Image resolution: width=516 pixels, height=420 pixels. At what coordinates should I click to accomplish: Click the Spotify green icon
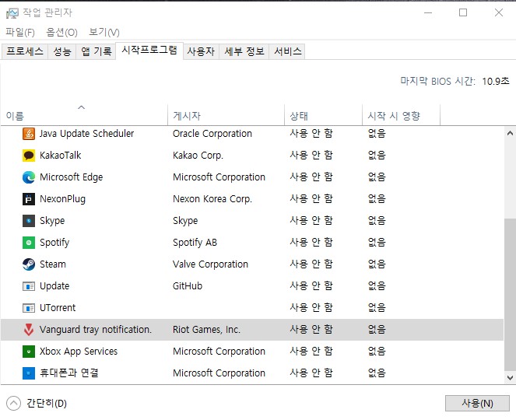(x=29, y=243)
